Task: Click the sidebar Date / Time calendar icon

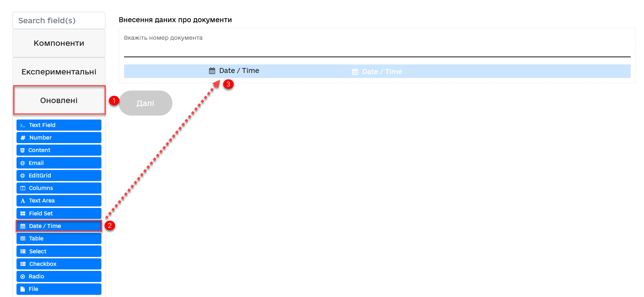Action: pos(23,226)
